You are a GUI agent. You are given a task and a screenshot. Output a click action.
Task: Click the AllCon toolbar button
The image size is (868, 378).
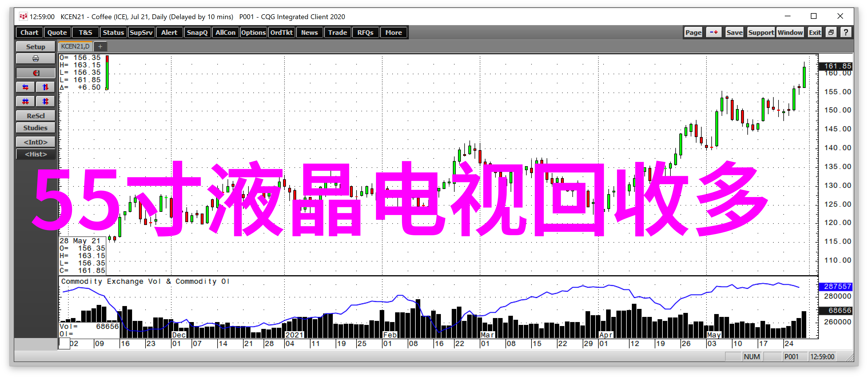pyautogui.click(x=225, y=33)
